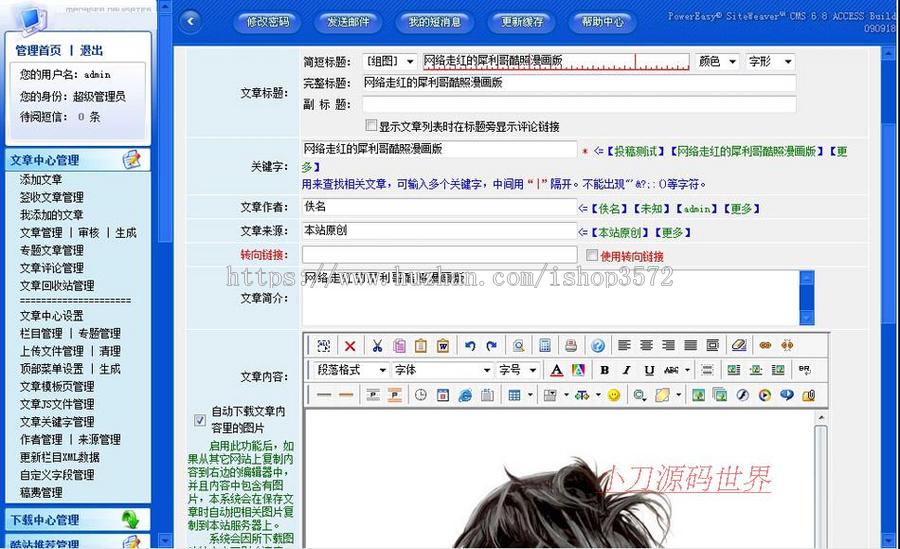Open find and replace magnifier icon
Viewport: 900px width, 549px height.
(518, 346)
